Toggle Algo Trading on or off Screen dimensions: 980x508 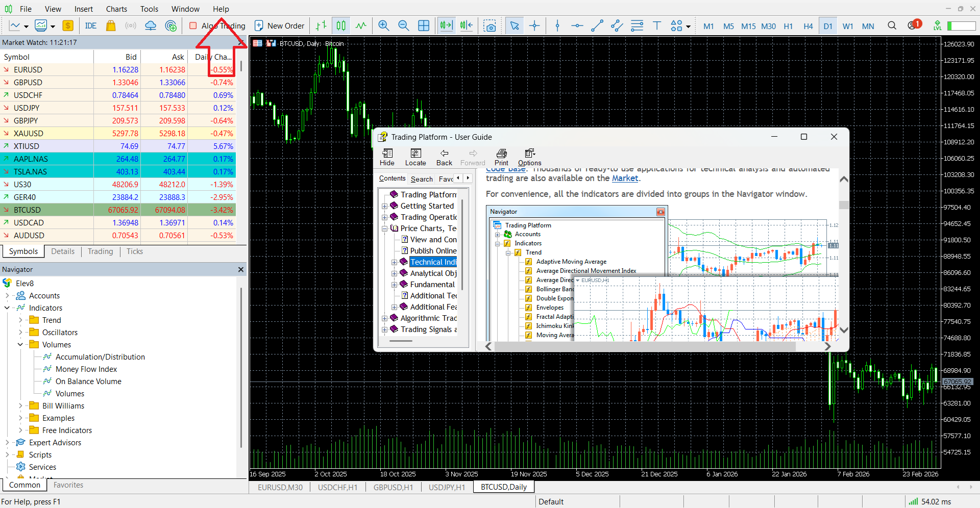click(217, 26)
